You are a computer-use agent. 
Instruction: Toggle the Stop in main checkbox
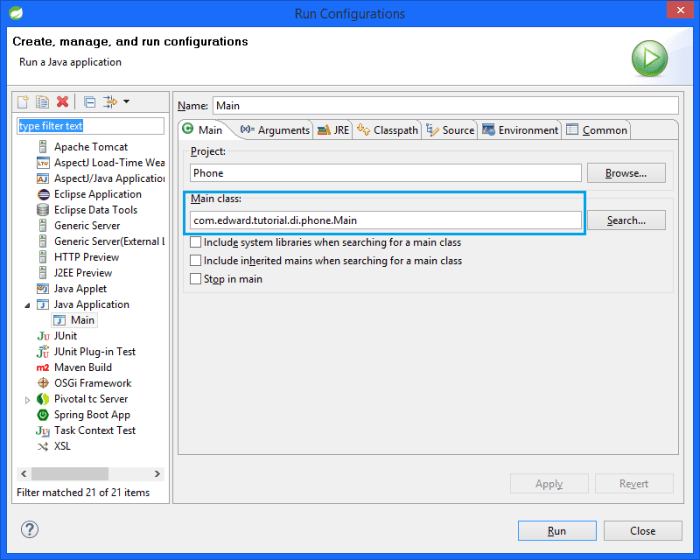pyautogui.click(x=196, y=279)
